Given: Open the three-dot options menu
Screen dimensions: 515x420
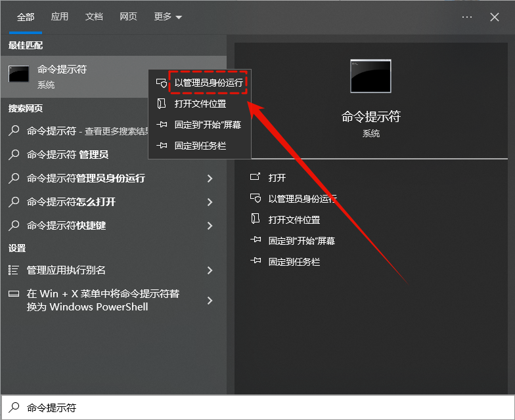Looking at the screenshot, I should click(x=466, y=17).
